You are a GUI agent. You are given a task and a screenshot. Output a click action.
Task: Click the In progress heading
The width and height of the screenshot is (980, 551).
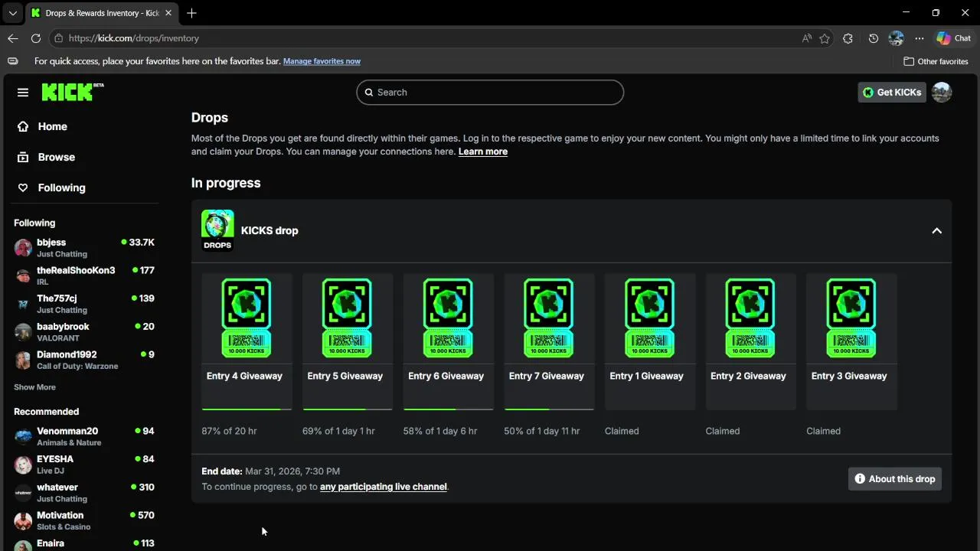(226, 183)
